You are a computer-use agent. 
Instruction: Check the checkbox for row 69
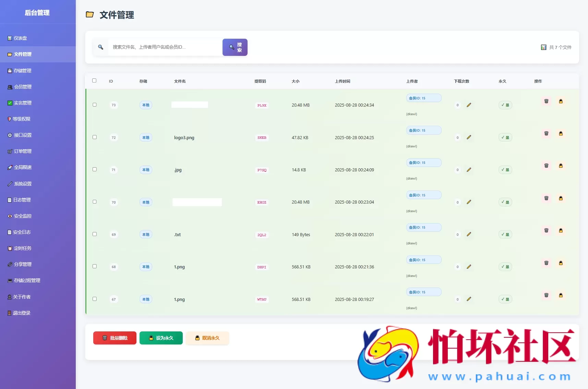coord(95,234)
